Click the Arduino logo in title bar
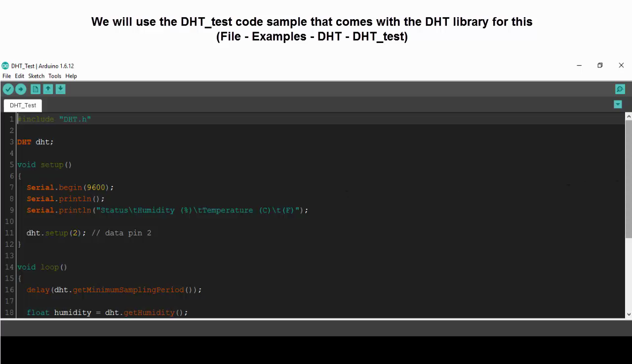The width and height of the screenshot is (632, 364). 5,66
